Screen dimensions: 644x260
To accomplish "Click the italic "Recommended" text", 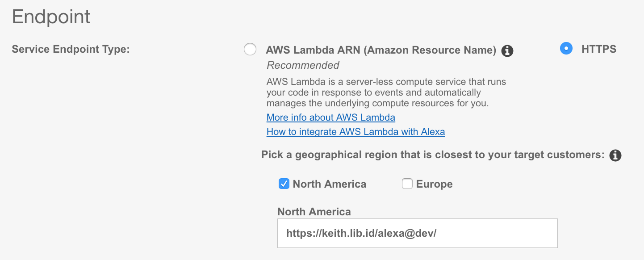I will click(303, 65).
